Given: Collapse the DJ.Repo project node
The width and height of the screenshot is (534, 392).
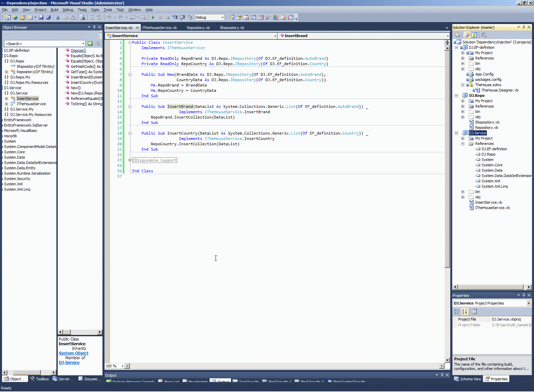Looking at the screenshot, I should point(456,95).
